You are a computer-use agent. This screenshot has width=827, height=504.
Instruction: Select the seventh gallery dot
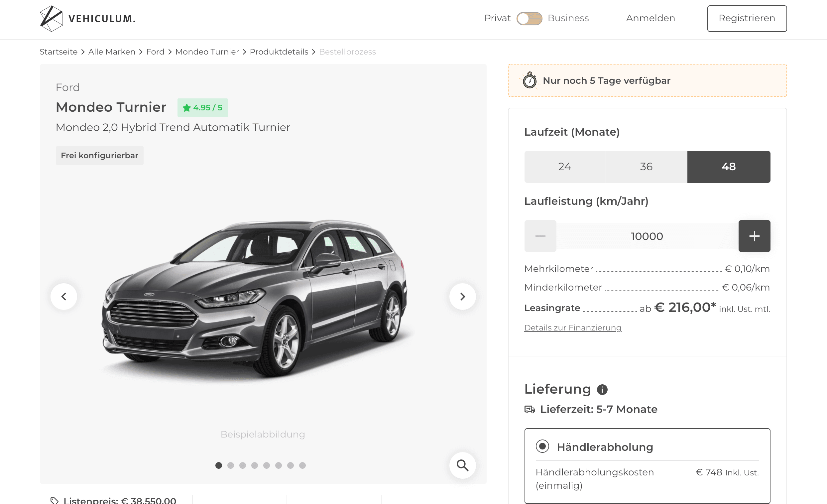pyautogui.click(x=290, y=465)
